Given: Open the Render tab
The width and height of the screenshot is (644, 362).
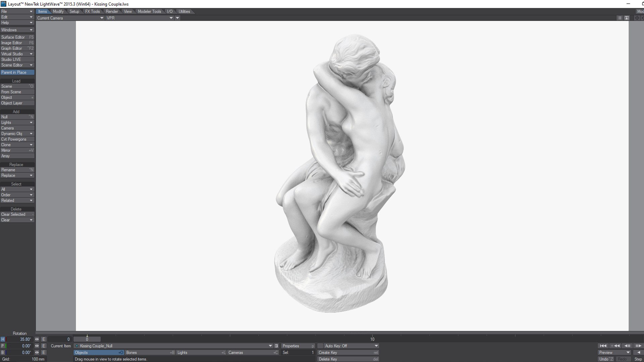Looking at the screenshot, I should pyautogui.click(x=112, y=11).
